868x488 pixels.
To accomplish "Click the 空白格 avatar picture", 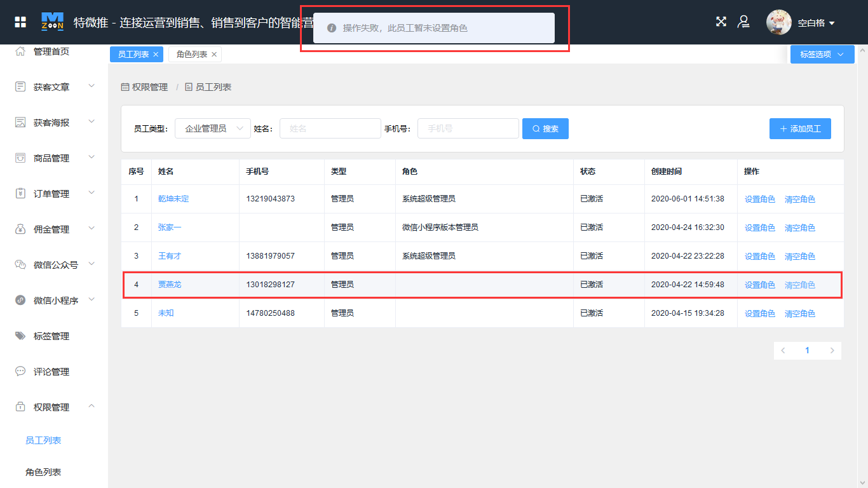I will [779, 22].
